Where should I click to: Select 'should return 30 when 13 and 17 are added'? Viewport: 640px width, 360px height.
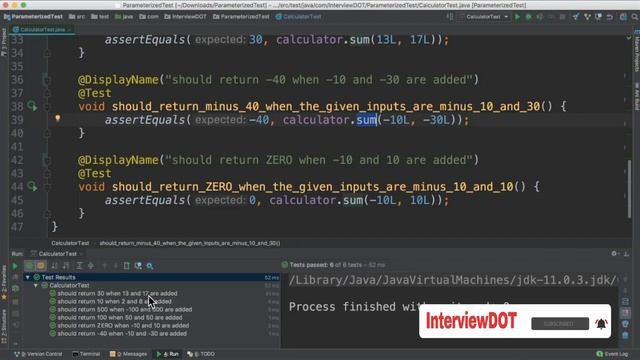pos(117,293)
